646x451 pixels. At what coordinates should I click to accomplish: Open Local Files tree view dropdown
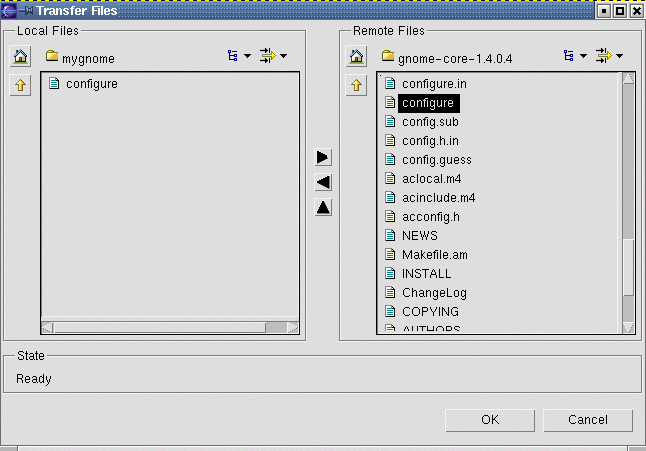click(x=239, y=57)
